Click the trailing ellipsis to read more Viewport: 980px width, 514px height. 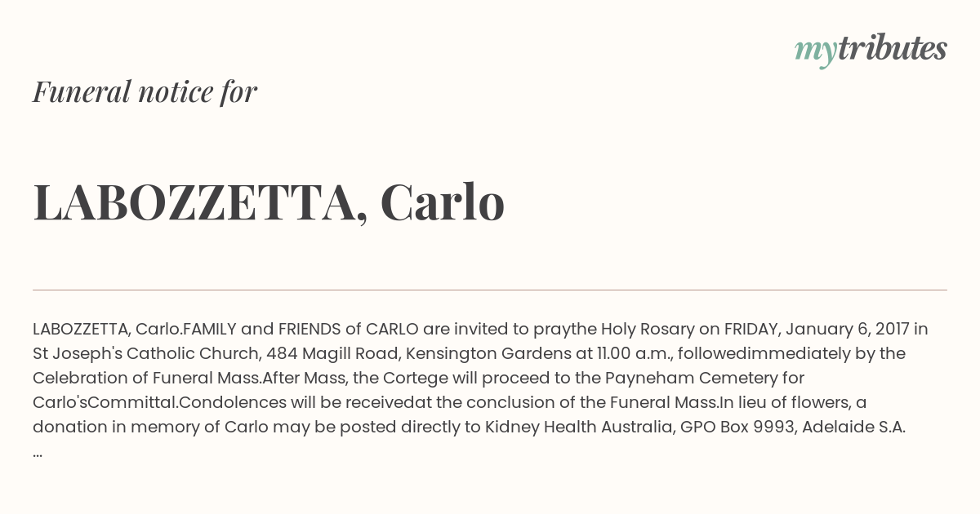(38, 452)
